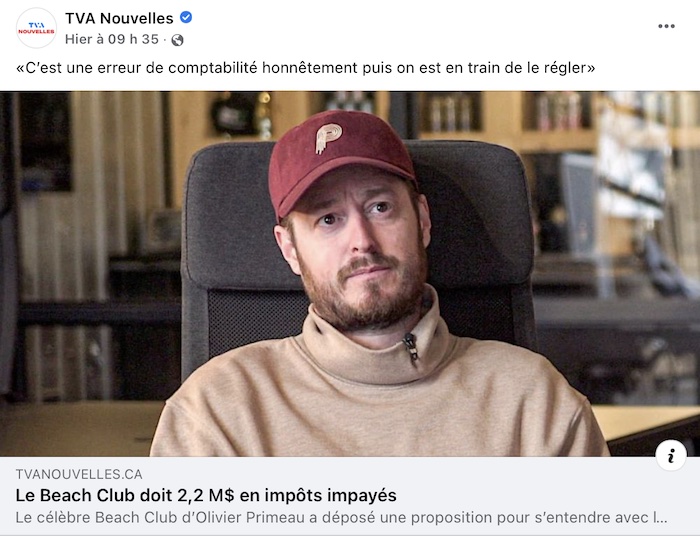700x536 pixels.
Task: Click the TVA Nouvelles round logo avatar
Action: tap(36, 28)
